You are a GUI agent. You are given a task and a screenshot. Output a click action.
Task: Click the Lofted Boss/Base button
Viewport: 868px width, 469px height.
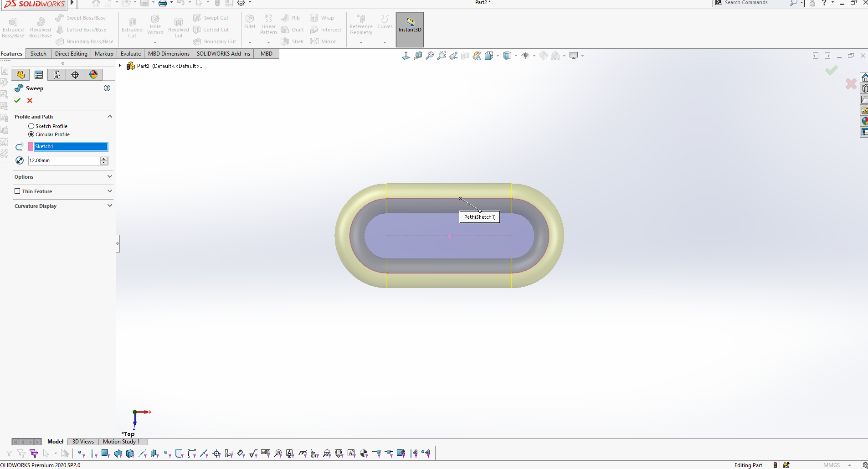click(81, 30)
